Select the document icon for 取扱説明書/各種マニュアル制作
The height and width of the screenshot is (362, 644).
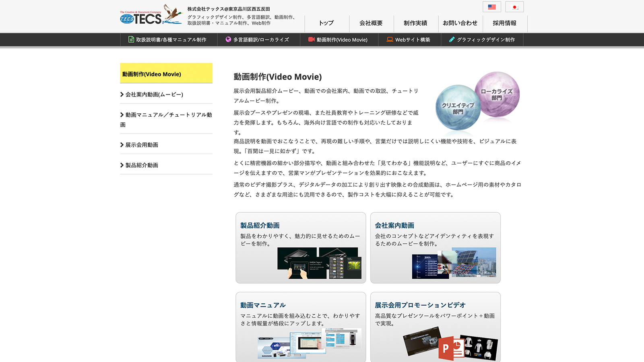[131, 39]
